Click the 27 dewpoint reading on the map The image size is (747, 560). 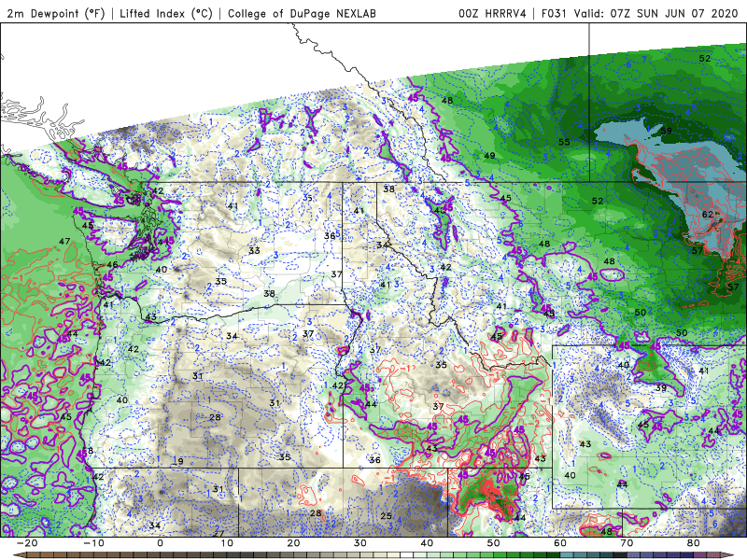(x=218, y=533)
